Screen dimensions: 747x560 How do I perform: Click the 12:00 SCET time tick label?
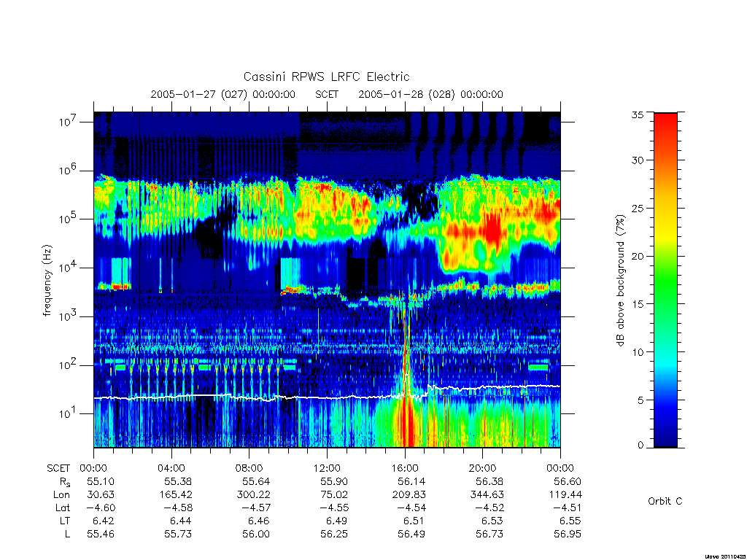tap(328, 468)
